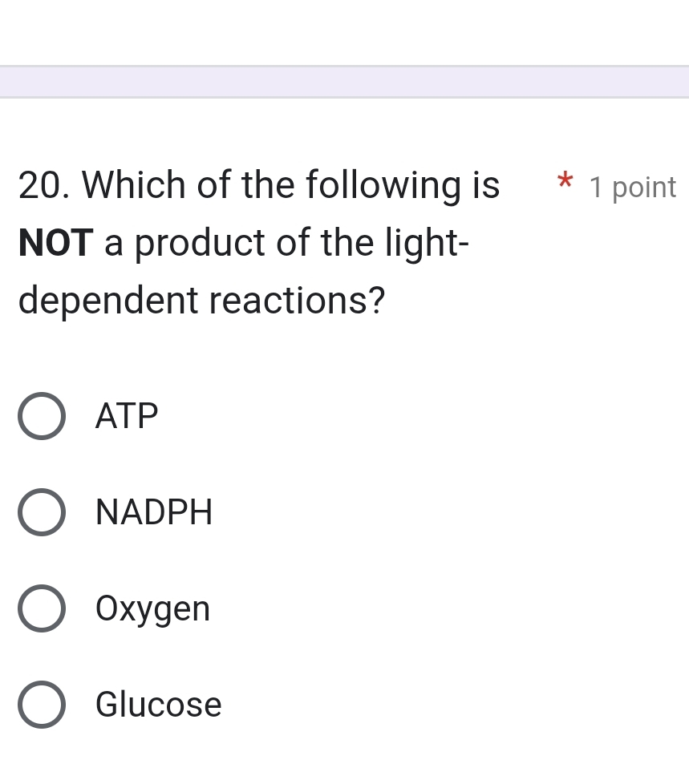Click the NADPH answer label
689x784 pixels.
(153, 511)
